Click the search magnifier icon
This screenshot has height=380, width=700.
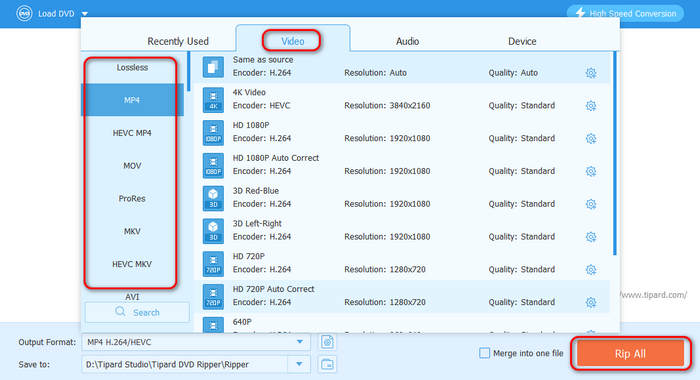point(120,312)
